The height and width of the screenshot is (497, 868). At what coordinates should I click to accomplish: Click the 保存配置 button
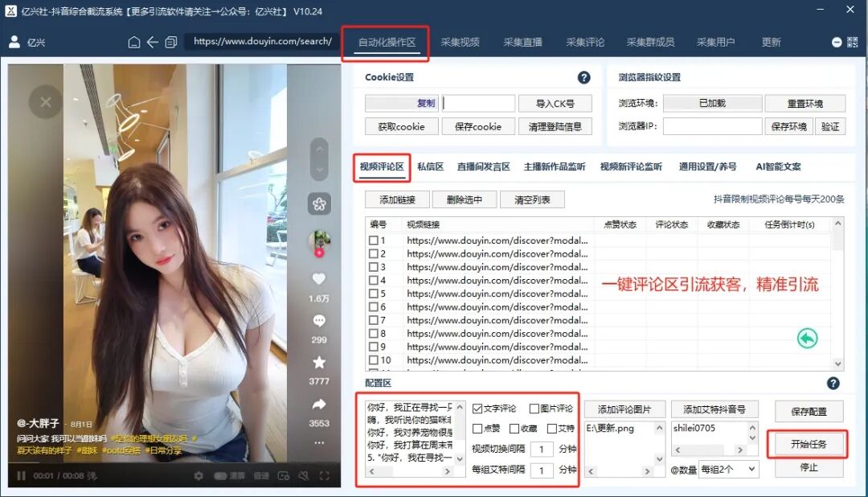pos(809,412)
